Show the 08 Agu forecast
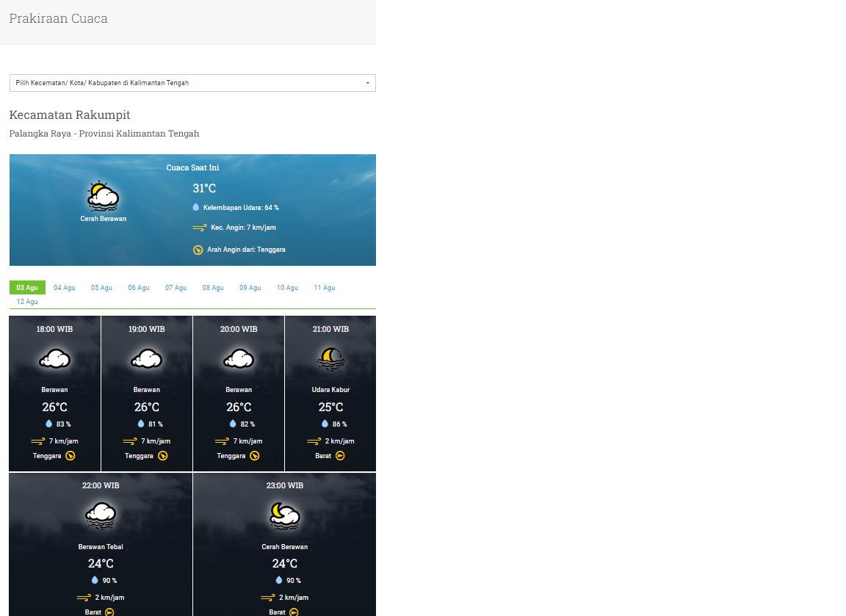846x616 pixels. click(x=213, y=288)
